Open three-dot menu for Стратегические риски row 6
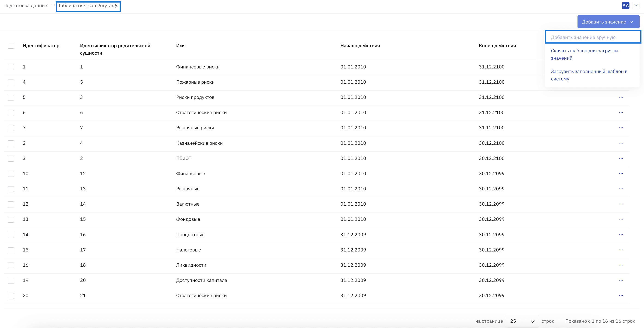This screenshot has width=644, height=328. (x=621, y=112)
